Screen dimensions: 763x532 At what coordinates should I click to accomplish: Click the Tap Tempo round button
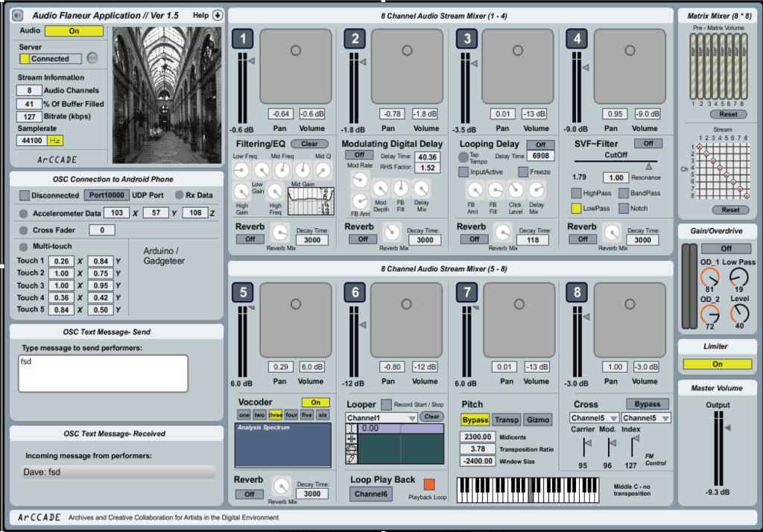click(x=463, y=157)
